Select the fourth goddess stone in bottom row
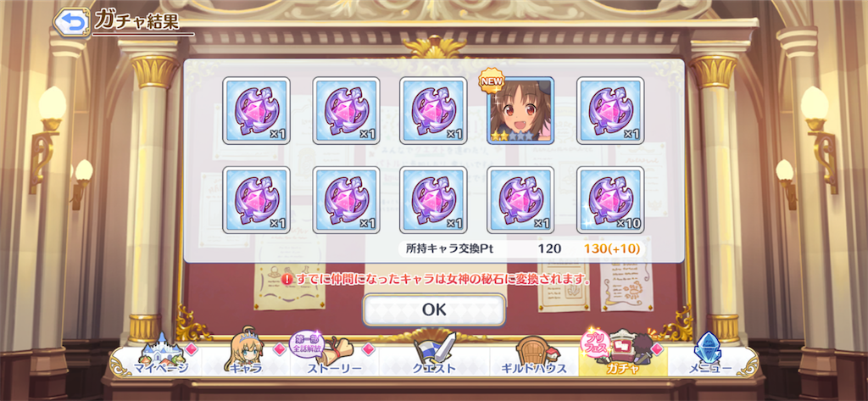868x401 pixels. [x=520, y=200]
